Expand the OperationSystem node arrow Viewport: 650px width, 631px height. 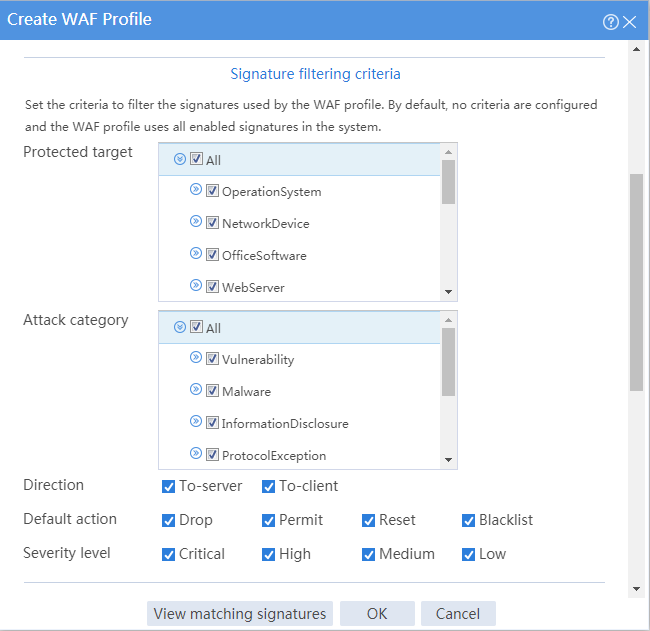(196, 189)
